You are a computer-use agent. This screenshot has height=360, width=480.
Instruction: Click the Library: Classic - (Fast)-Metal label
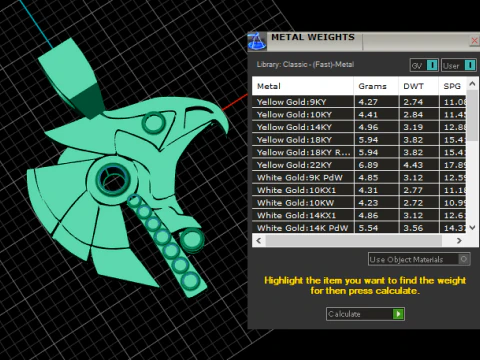(305, 64)
